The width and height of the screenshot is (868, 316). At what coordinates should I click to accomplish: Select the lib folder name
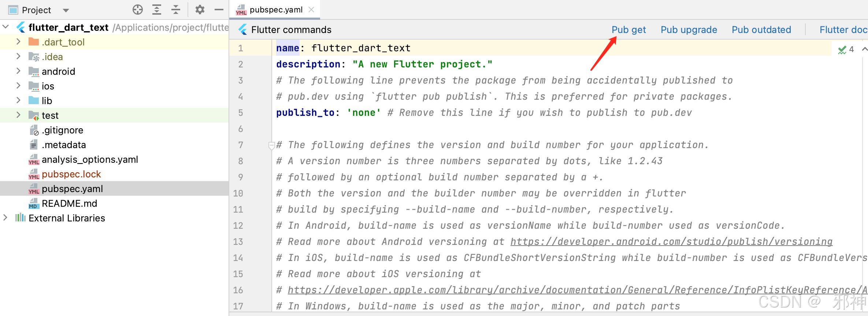pyautogui.click(x=47, y=101)
